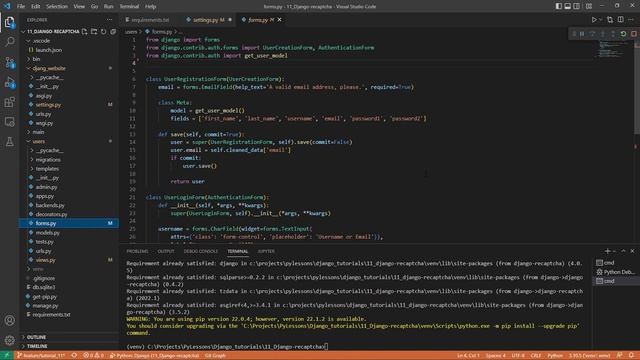640x360 pixels.
Task: Open explorer more actions ellipsis
Action: (109, 20)
